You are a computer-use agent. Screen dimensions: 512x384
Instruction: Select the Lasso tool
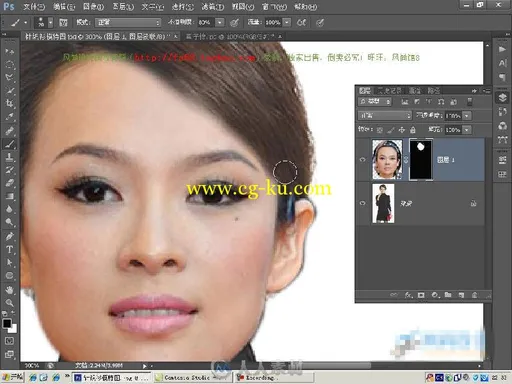click(9, 77)
